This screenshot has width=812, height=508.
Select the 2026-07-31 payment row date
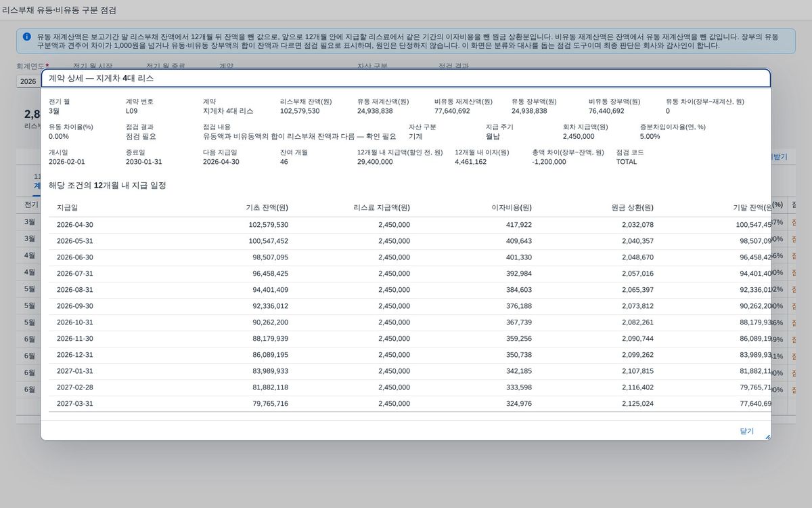tap(75, 274)
